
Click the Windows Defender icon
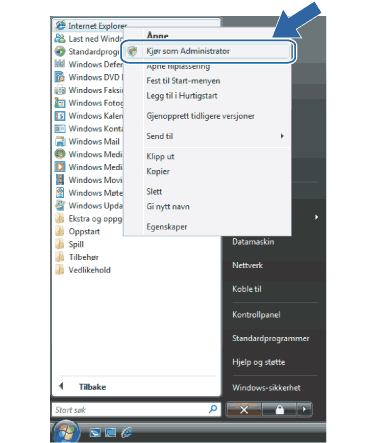pyautogui.click(x=60, y=64)
